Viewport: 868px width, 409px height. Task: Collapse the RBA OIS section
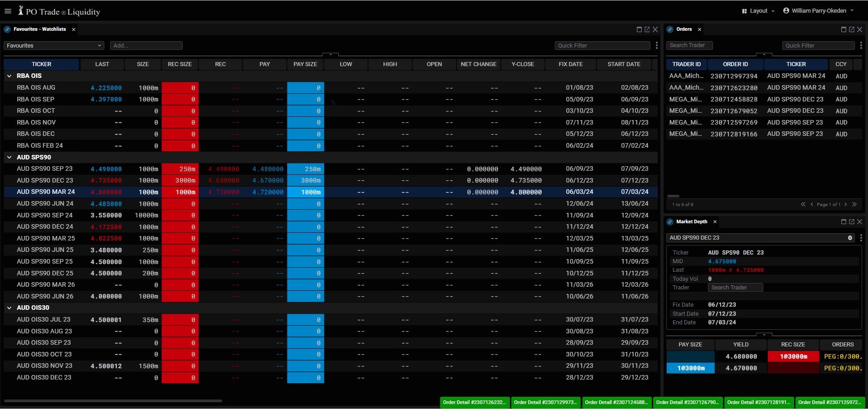(9, 76)
